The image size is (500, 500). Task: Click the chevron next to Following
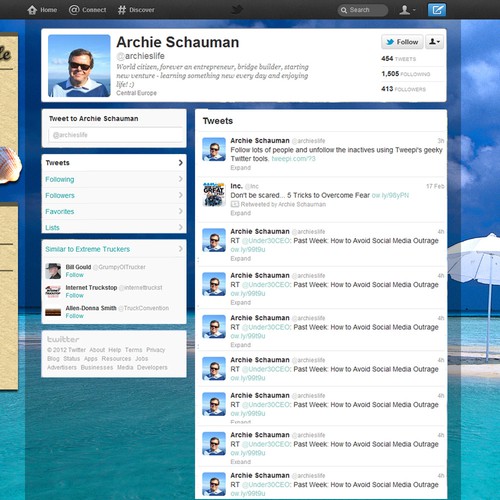click(180, 179)
